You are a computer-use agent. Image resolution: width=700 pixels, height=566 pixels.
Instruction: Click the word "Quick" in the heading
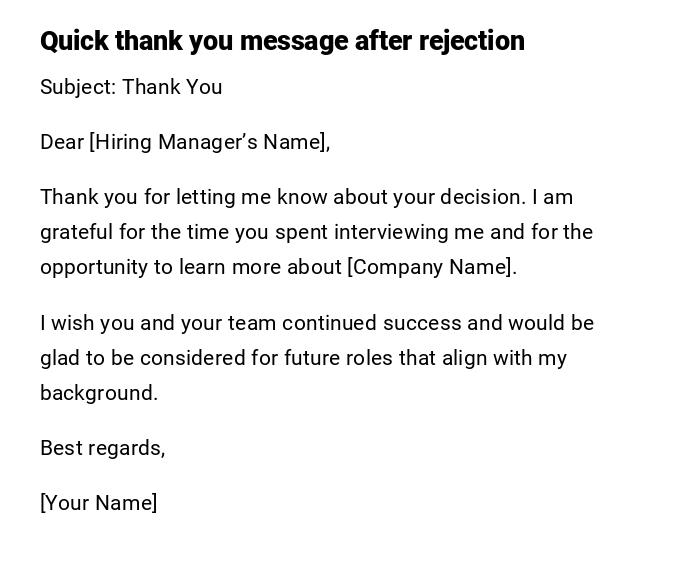[x=74, y=41]
